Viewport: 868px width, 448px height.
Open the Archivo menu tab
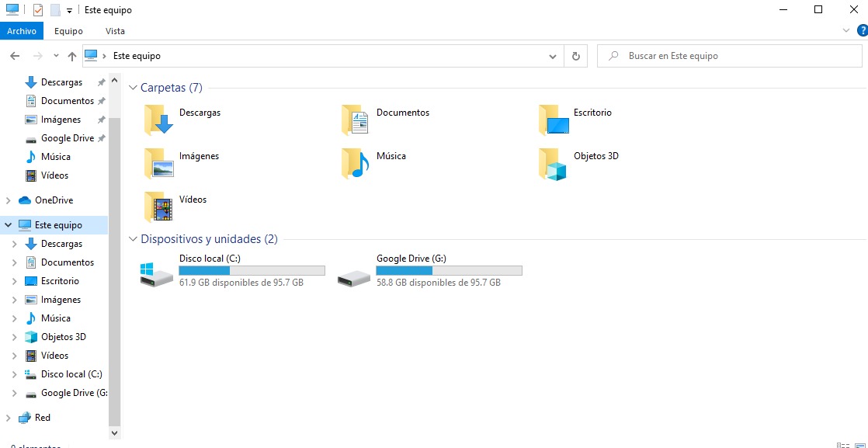tap(22, 31)
